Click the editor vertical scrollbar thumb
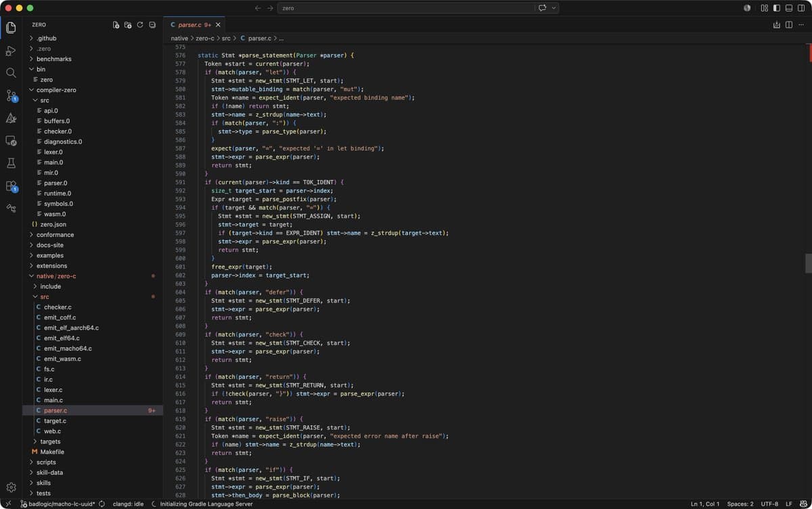The width and height of the screenshot is (812, 509). pos(808,263)
